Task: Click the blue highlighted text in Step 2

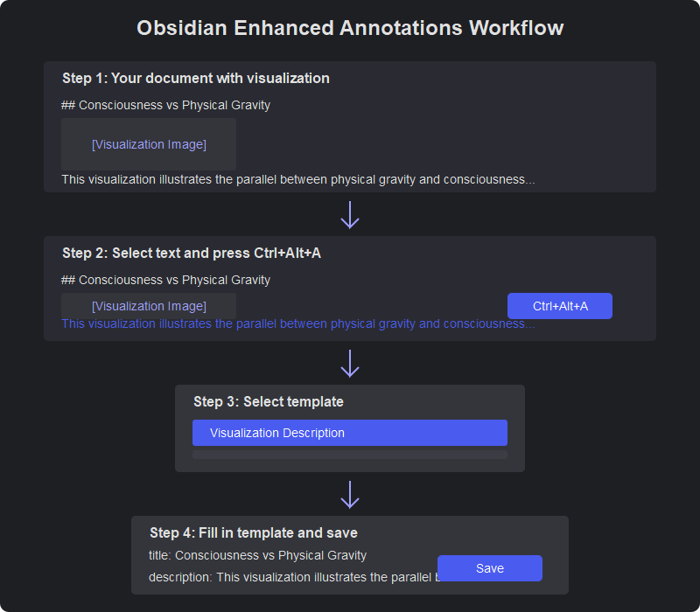Action: click(x=297, y=324)
